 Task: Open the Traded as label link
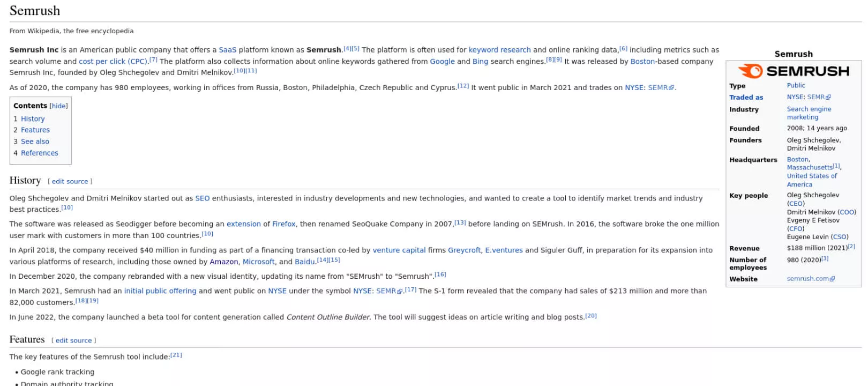click(x=746, y=98)
